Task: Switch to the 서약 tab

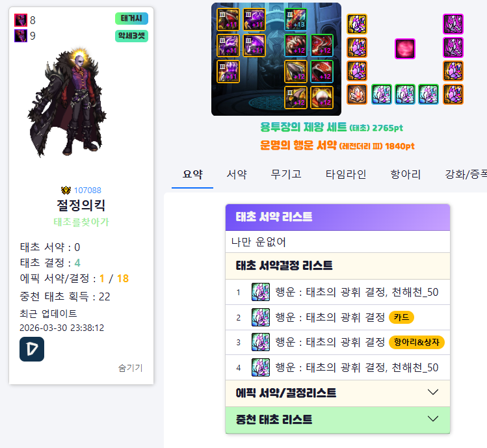Action: [x=237, y=174]
